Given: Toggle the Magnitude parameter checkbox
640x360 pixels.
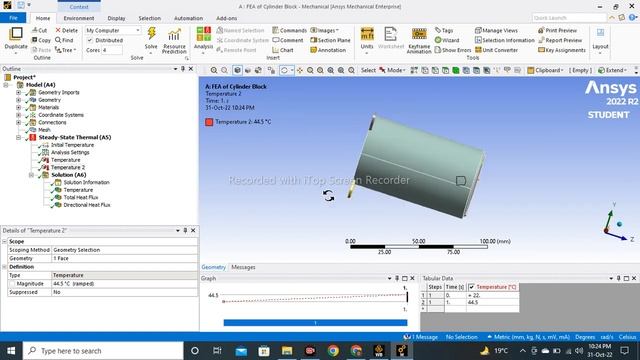Looking at the screenshot, I should point(12,284).
